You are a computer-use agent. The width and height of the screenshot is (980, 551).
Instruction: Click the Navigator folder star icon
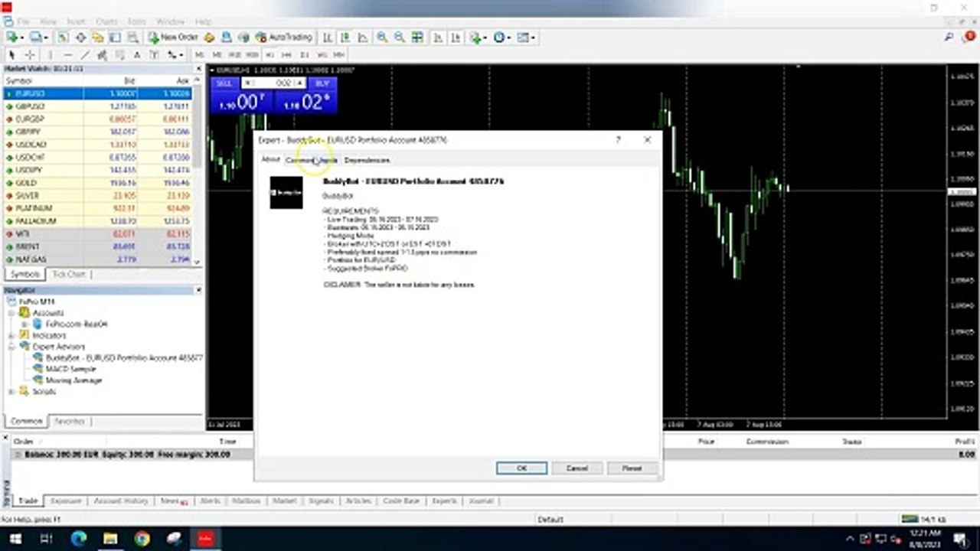pos(98,37)
